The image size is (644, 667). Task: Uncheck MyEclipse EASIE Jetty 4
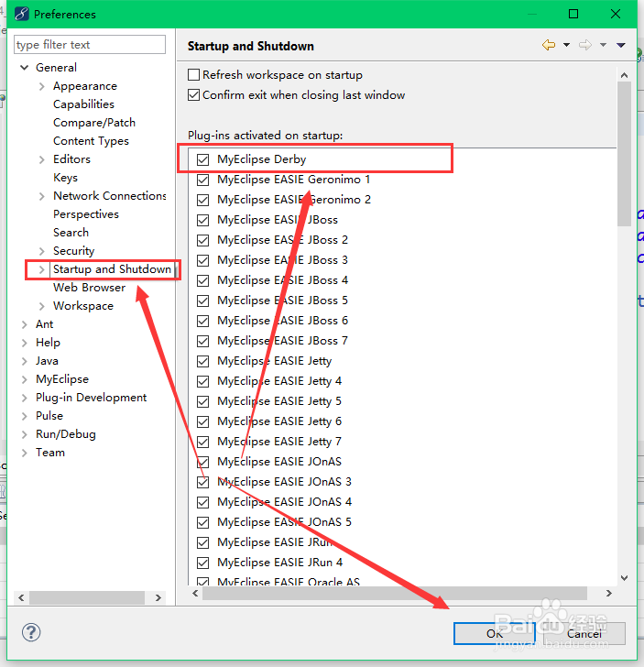[x=202, y=381]
